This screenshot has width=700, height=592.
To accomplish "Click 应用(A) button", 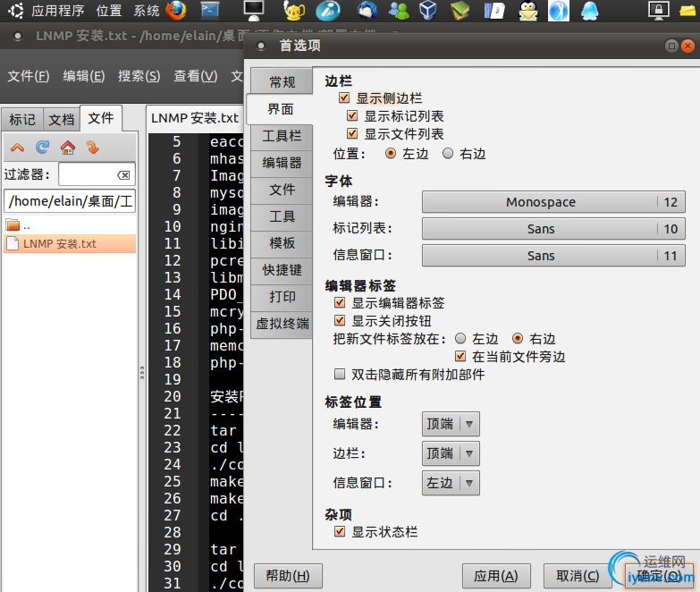I will tap(496, 576).
